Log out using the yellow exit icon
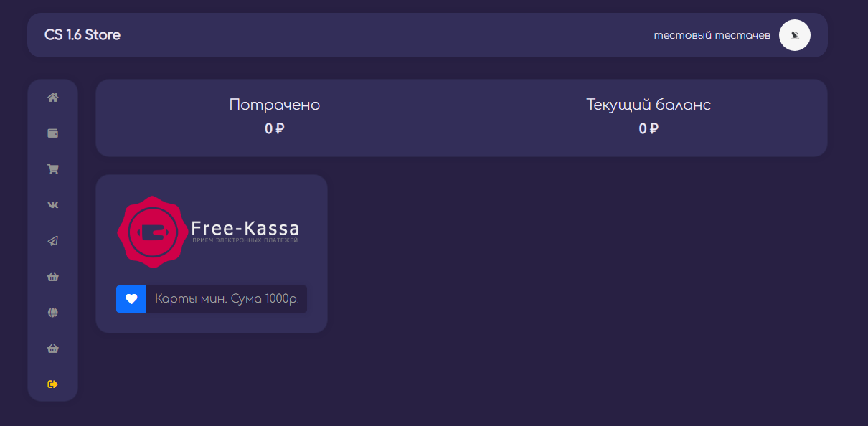The width and height of the screenshot is (868, 426). coord(52,384)
